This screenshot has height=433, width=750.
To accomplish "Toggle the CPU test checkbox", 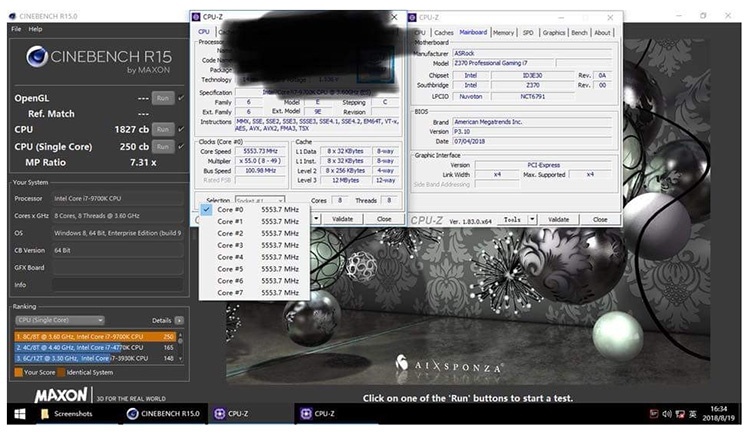I will tap(181, 129).
